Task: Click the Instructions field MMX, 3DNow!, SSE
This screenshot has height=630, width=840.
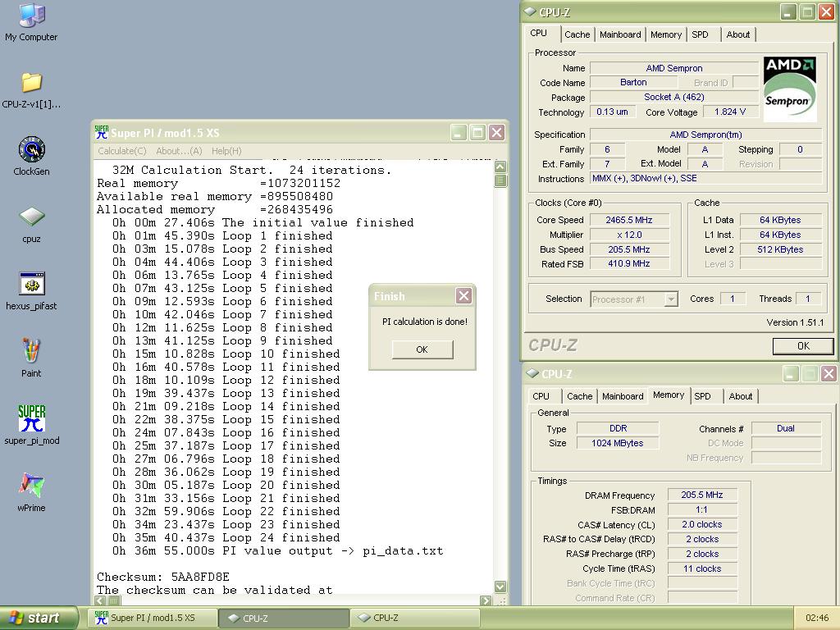Action: pyautogui.click(x=706, y=178)
